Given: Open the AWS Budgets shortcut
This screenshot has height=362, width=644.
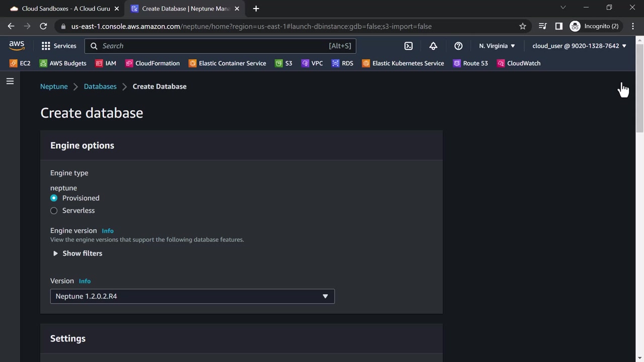Looking at the screenshot, I should tap(63, 63).
